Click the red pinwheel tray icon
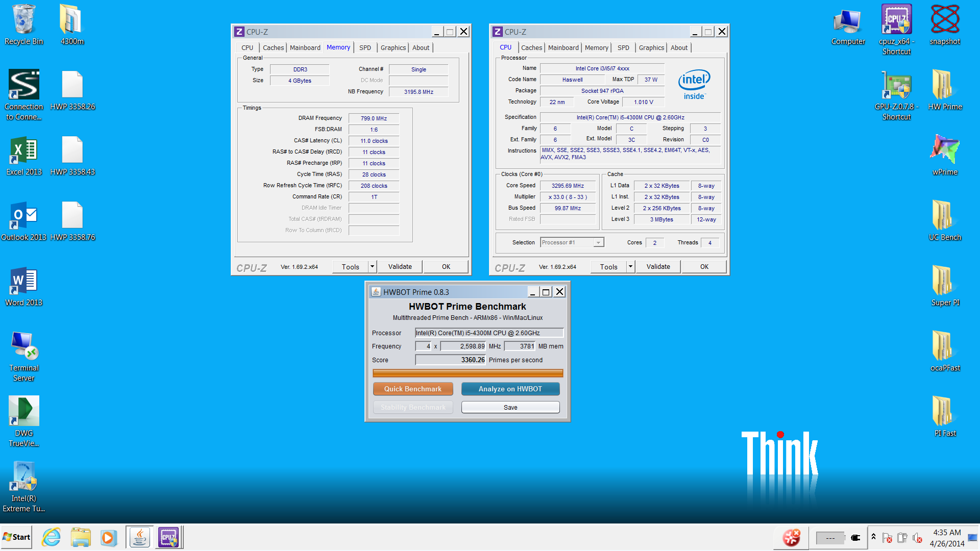Viewport: 980px width, 551px height. 791,537
